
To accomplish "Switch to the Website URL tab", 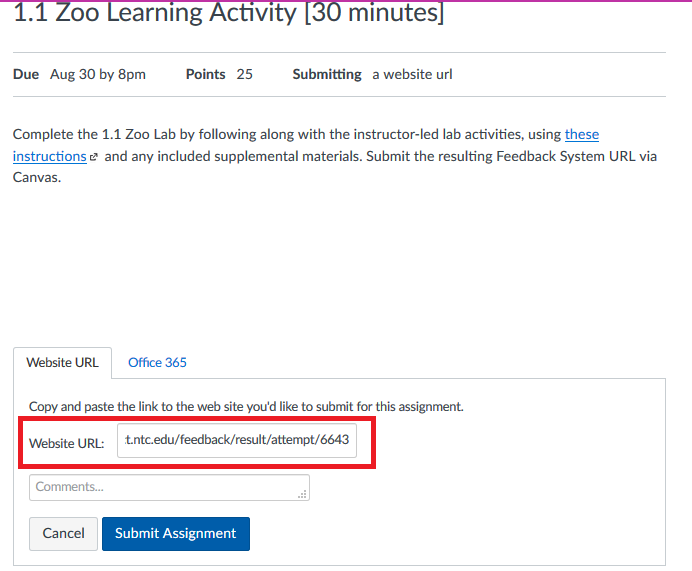I will point(62,362).
